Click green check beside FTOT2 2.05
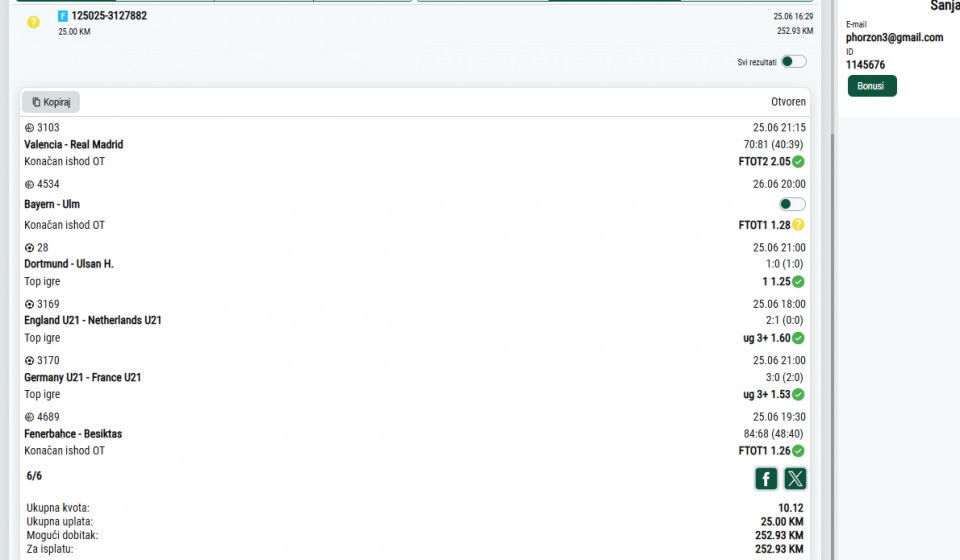 point(798,162)
